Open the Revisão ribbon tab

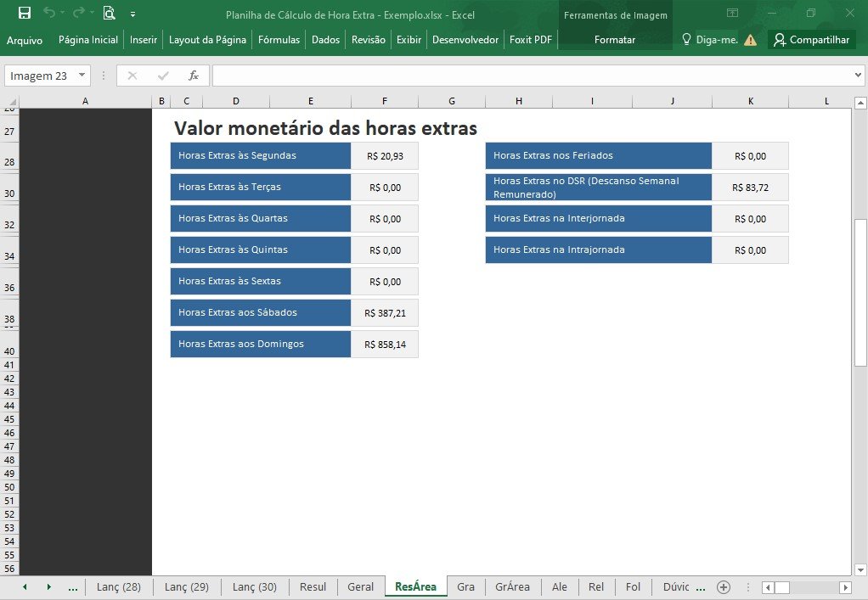tap(368, 40)
